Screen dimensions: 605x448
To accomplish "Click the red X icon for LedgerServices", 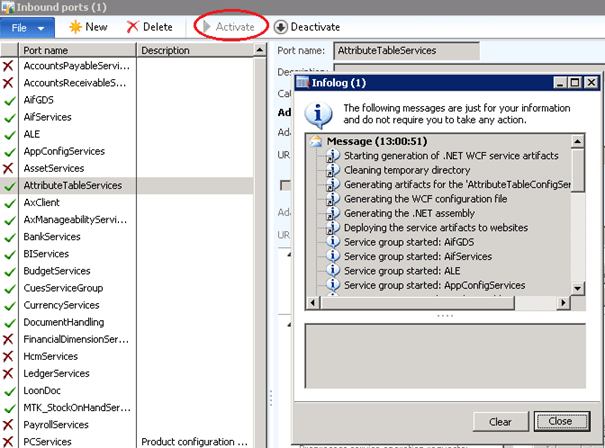I will pyautogui.click(x=8, y=374).
